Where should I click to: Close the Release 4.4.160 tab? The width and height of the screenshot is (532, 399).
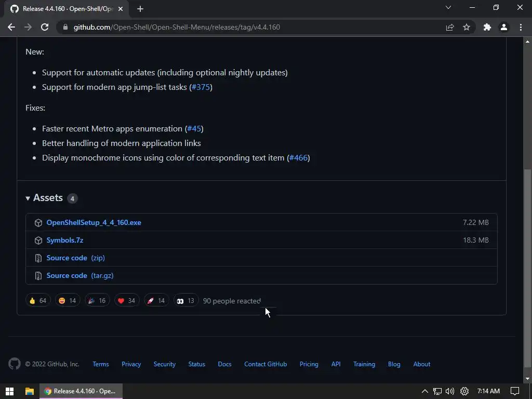[x=121, y=9]
